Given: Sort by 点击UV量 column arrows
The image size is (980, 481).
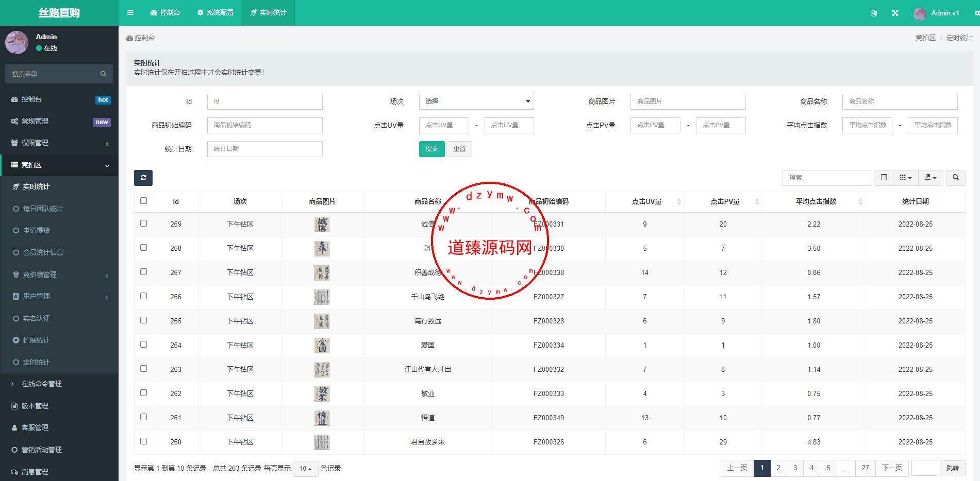Looking at the screenshot, I should (x=679, y=201).
